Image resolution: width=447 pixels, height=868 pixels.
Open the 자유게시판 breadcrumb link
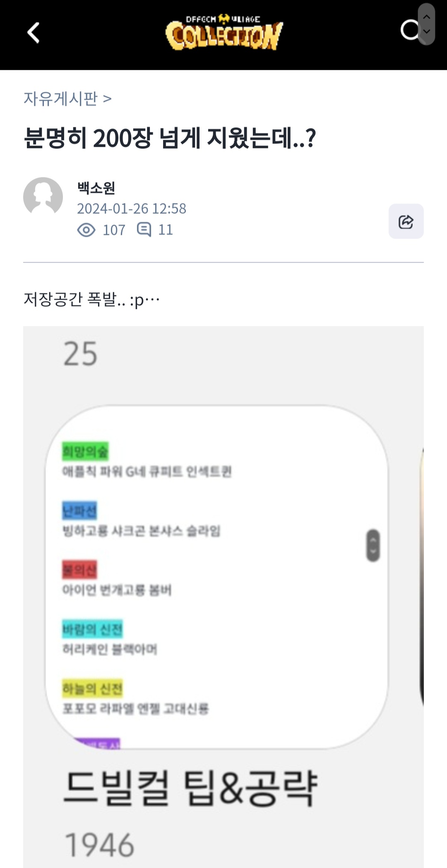pyautogui.click(x=60, y=98)
